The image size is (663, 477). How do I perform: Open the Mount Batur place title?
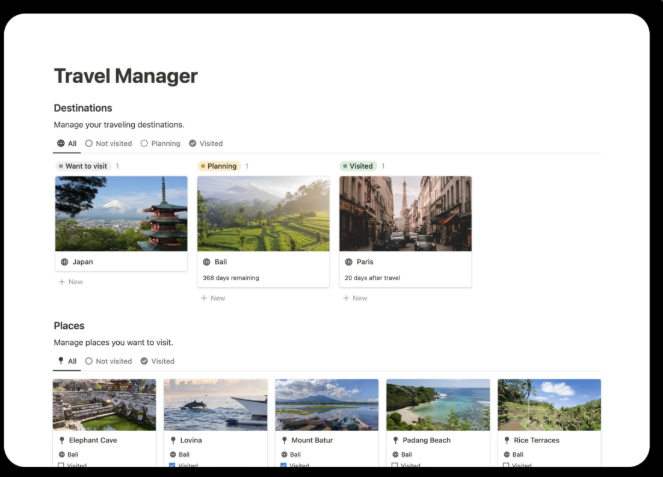(x=312, y=440)
